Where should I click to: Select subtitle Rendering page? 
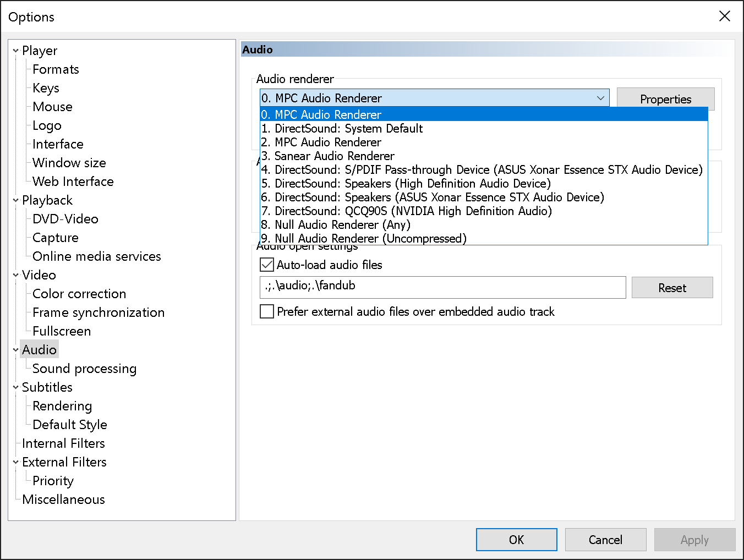point(62,406)
